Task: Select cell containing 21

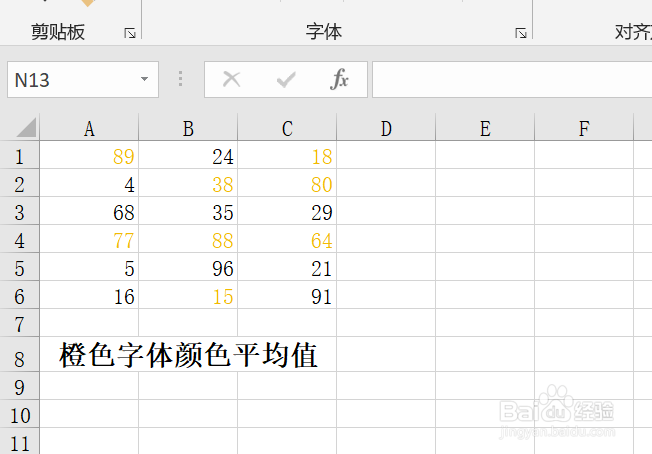Action: click(x=287, y=267)
